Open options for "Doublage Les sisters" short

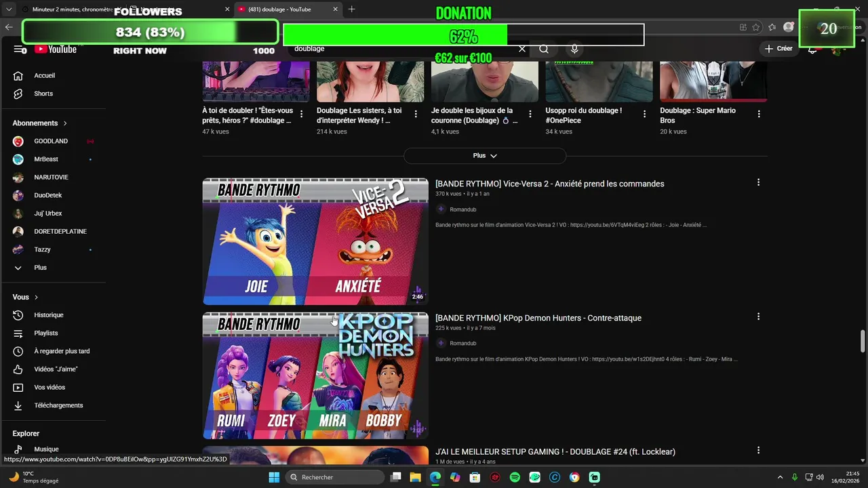(x=416, y=114)
